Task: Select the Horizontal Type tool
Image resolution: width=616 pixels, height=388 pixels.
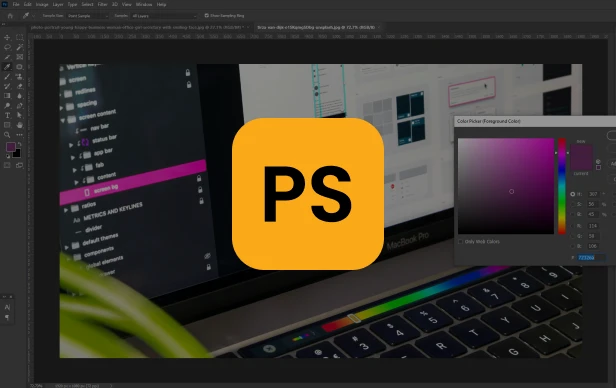Action: tap(7, 115)
